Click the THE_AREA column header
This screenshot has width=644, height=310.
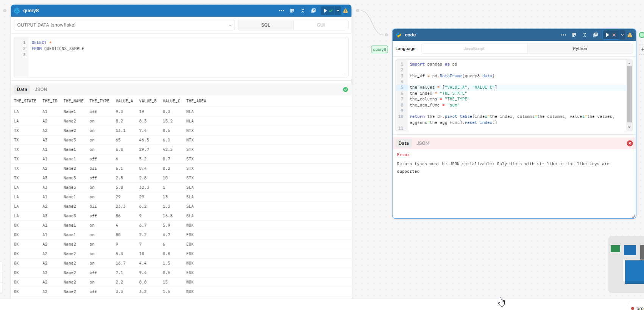pos(196,101)
